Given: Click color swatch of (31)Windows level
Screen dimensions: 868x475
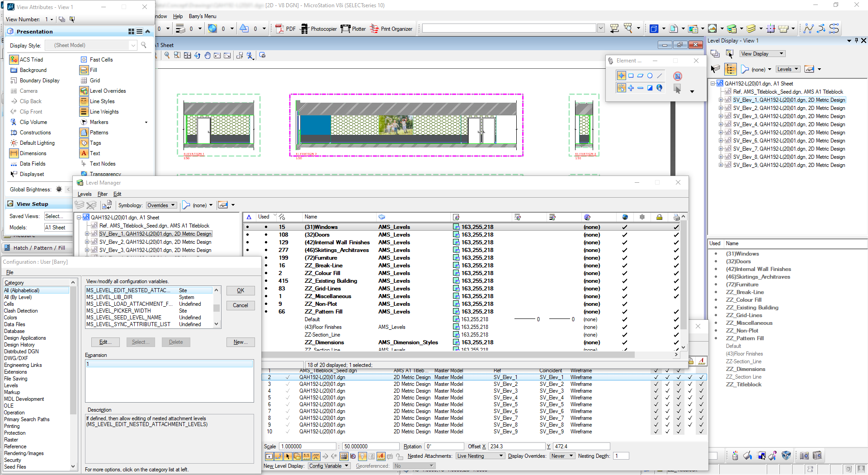Looking at the screenshot, I should click(x=456, y=227).
